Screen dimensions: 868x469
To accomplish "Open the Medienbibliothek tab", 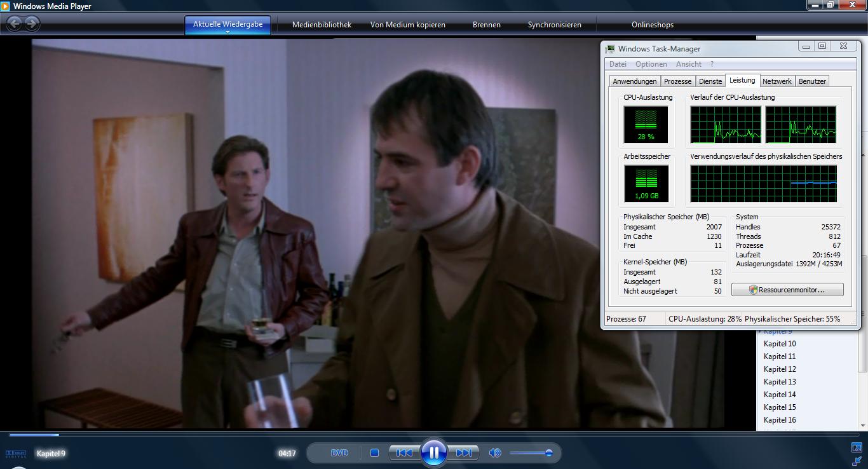I will coord(322,25).
